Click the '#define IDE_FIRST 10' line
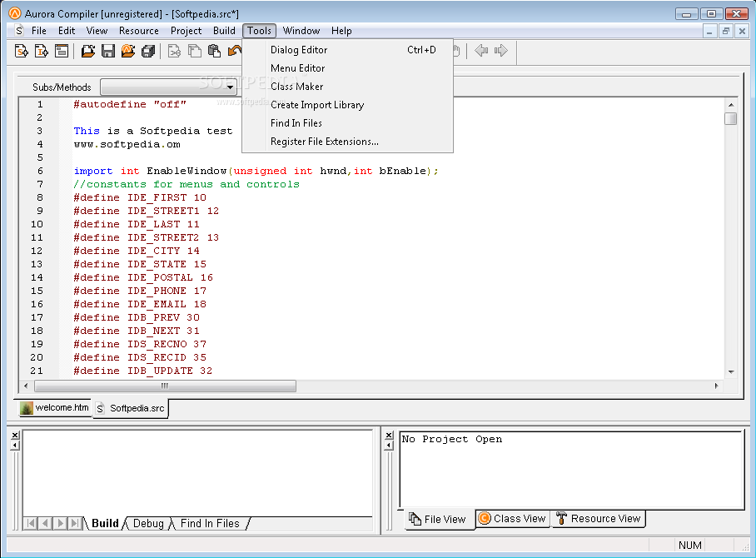This screenshot has height=558, width=756. point(140,197)
